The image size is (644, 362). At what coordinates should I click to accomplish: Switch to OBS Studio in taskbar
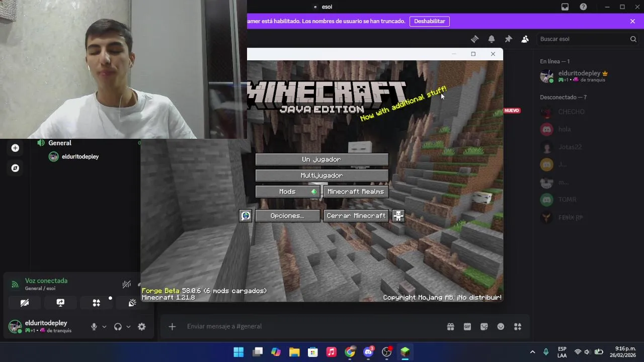pos(386,352)
